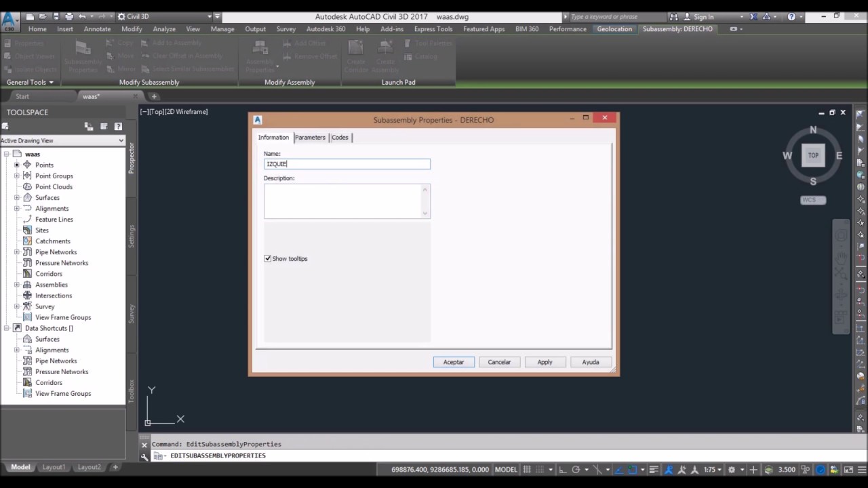Click the Undo arrow in quick access toolbar

pos(82,16)
